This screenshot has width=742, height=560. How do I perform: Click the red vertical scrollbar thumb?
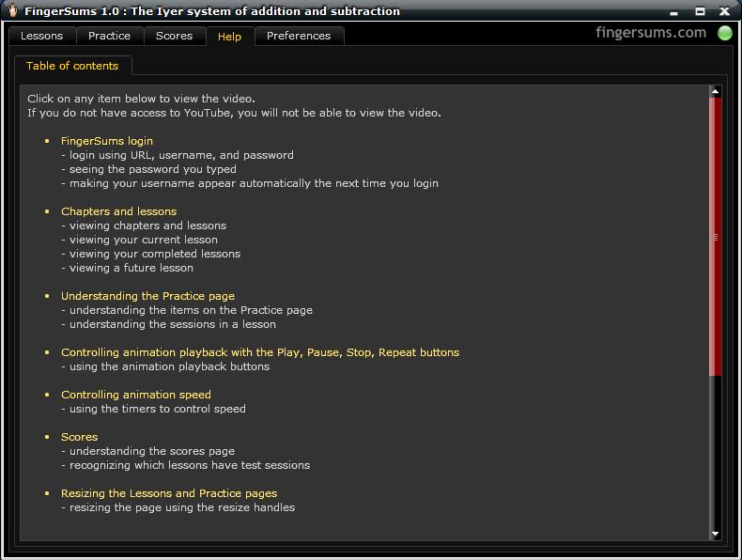point(716,237)
